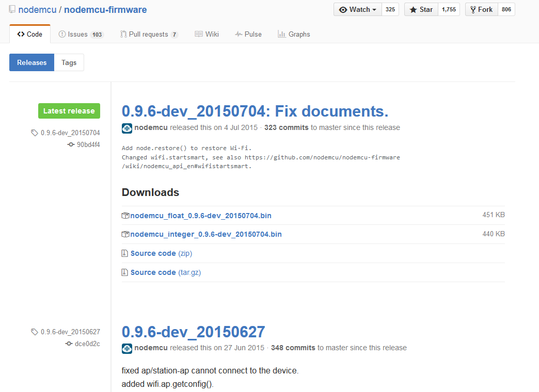The image size is (539, 392).
Task: View 348 commits since this release
Action: 293,348
